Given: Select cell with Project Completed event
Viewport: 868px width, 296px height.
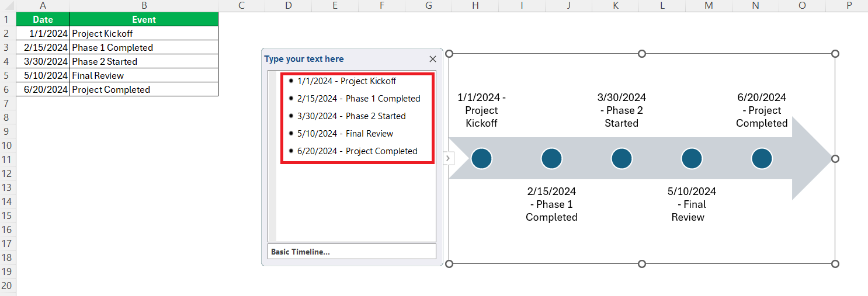Looking at the screenshot, I should 144,89.
